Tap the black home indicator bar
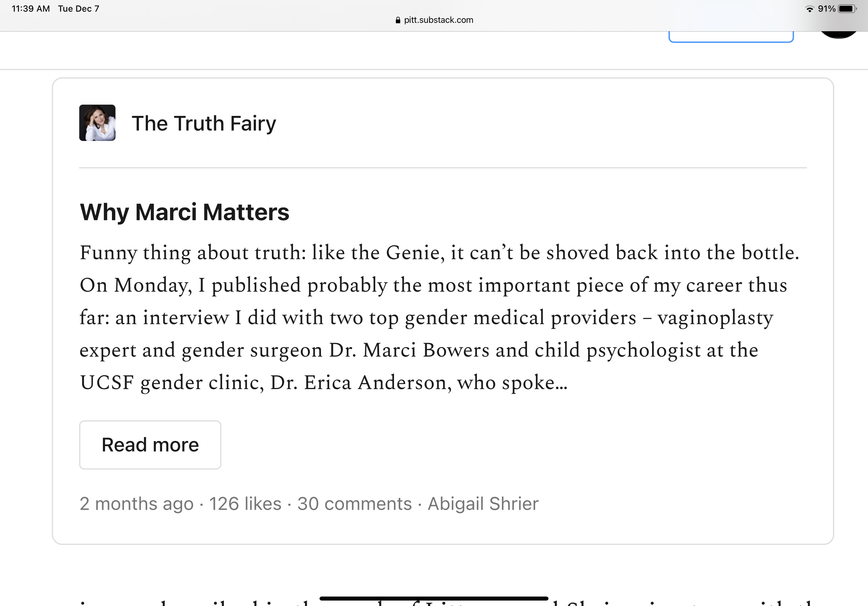The image size is (868, 606). click(x=434, y=598)
